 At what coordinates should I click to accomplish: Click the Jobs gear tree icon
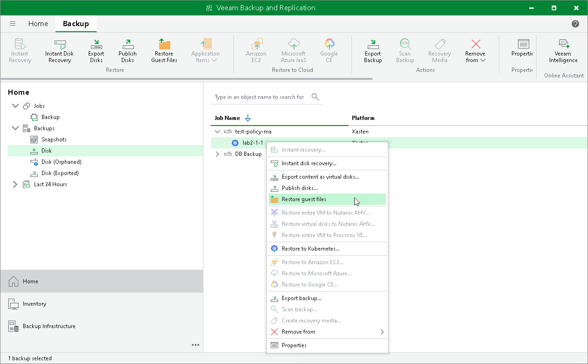tap(27, 106)
